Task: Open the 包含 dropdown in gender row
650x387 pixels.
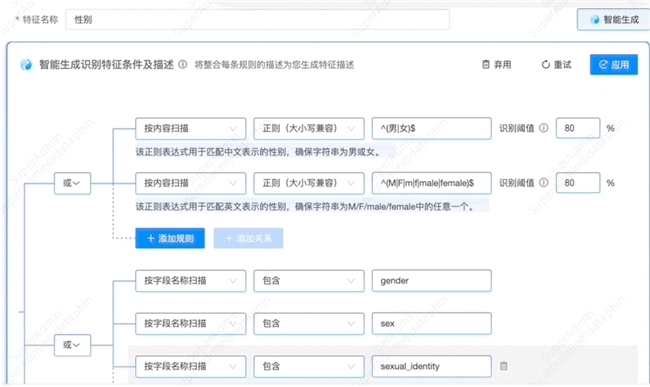Action: 309,281
